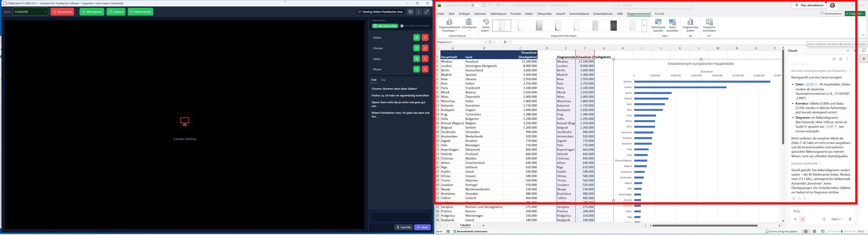Screen dimensions: 868x235
Task: Toggle the Camera button
Action: coord(116,12)
